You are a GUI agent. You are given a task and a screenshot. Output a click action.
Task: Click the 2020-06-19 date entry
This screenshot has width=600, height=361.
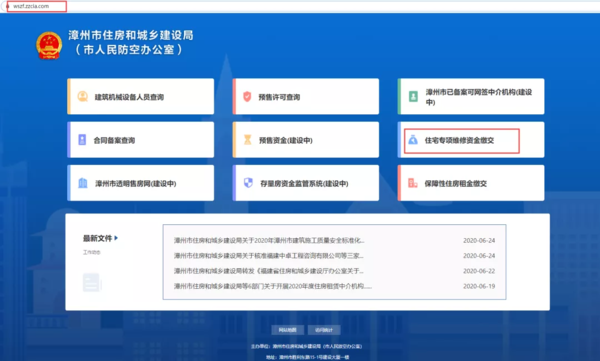point(479,286)
